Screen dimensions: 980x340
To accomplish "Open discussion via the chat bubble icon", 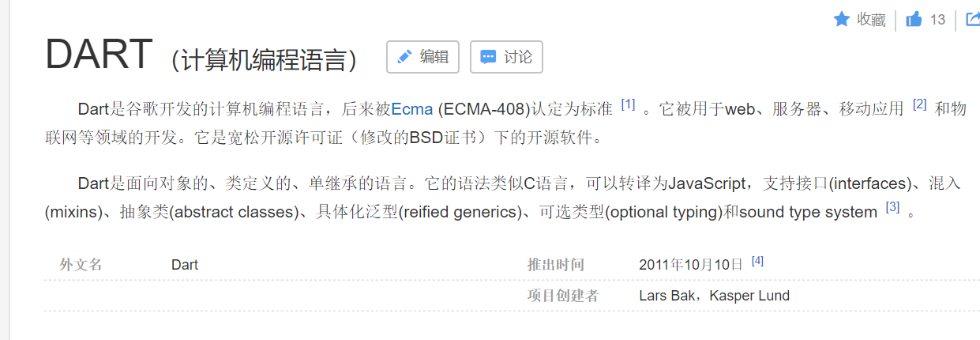I will pyautogui.click(x=489, y=57).
